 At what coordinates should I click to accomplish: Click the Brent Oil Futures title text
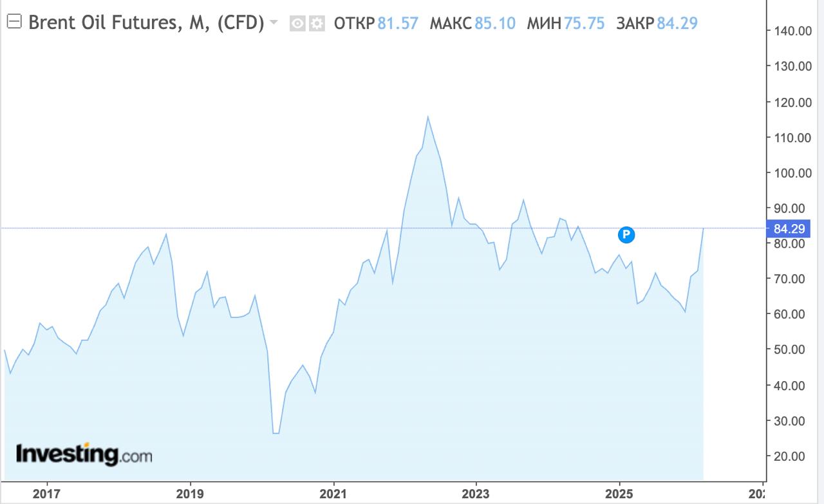click(x=147, y=23)
